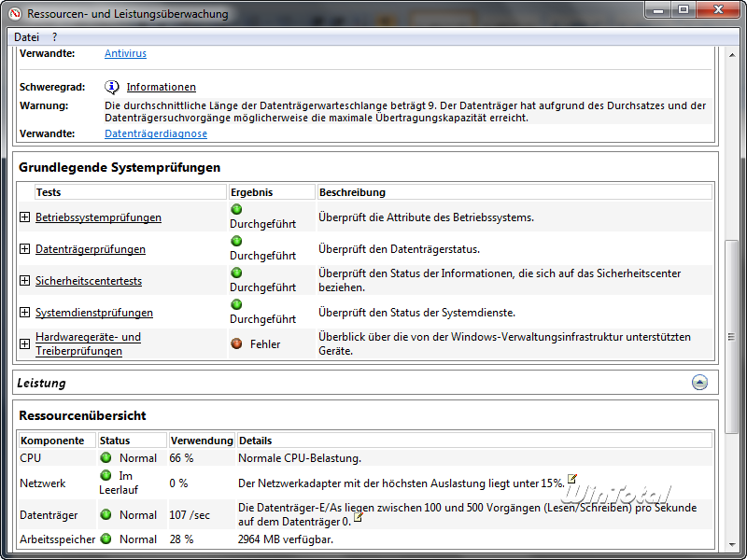
Task: Click '2964 MB verfügbar.' text
Action: coord(286,539)
